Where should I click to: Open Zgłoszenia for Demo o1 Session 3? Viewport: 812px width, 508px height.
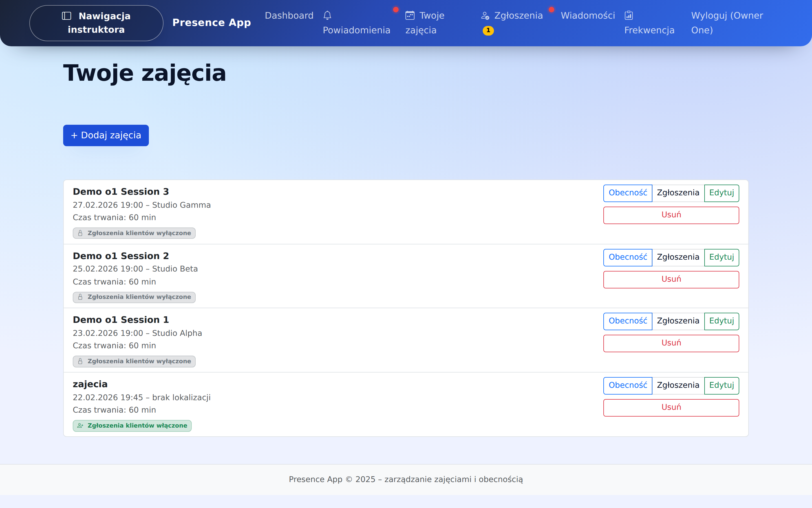tap(678, 193)
